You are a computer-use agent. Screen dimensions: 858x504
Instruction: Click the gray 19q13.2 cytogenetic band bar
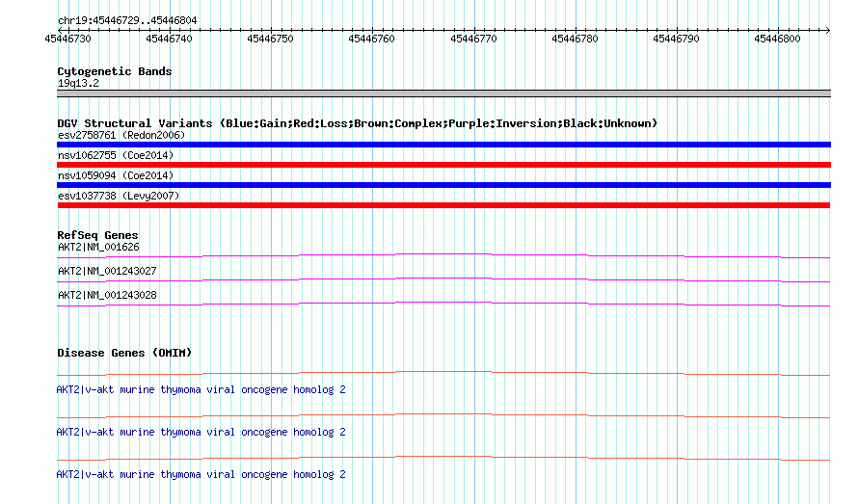click(443, 93)
